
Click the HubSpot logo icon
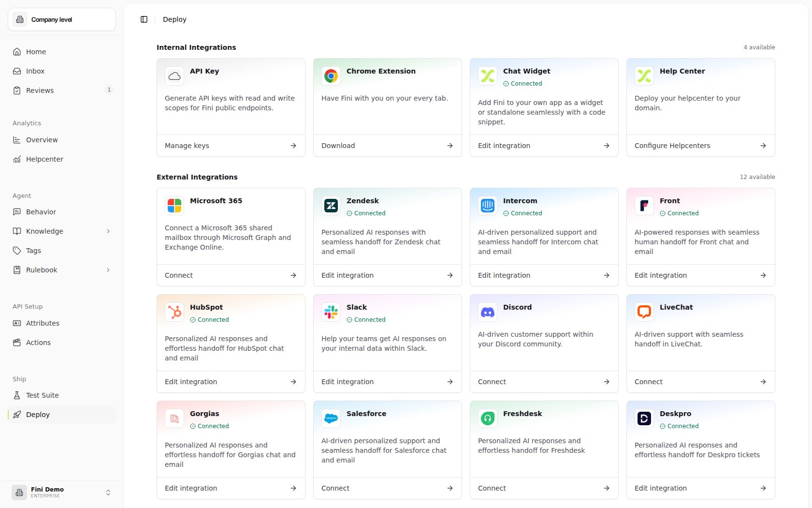click(174, 312)
